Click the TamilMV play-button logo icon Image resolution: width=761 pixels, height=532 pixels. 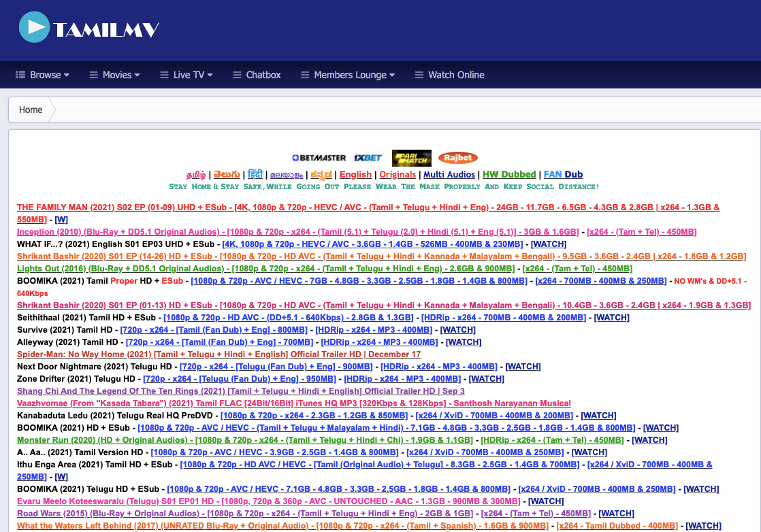(x=34, y=27)
